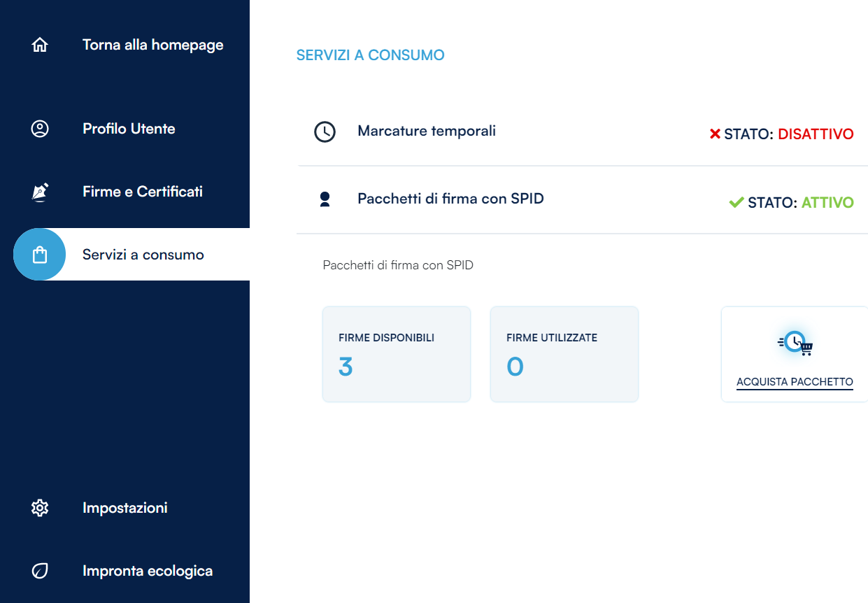868x603 pixels.
Task: Click the clock-and-cart purchase icon
Action: [x=795, y=343]
